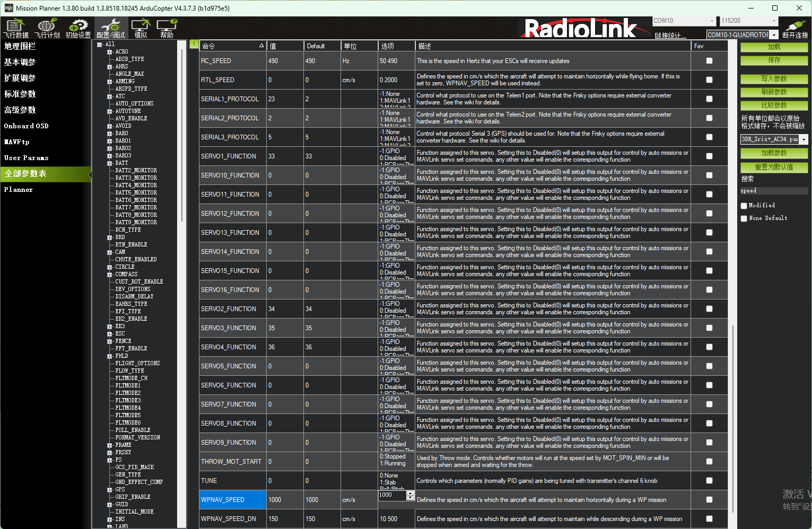Collapse the tree panel with green arrow
Image resolution: width=812 pixels, height=529 pixels.
click(194, 44)
